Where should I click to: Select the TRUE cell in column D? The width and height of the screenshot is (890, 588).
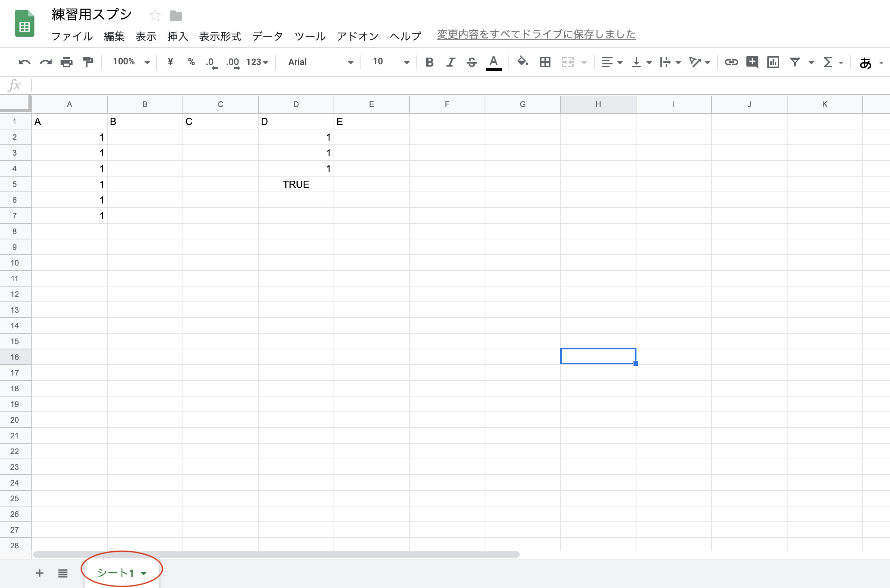click(x=296, y=184)
